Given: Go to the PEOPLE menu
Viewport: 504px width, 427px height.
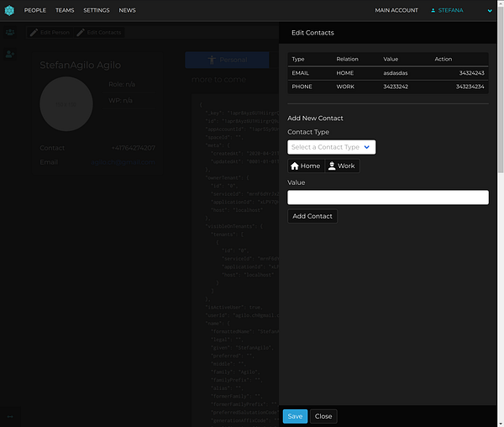Looking at the screenshot, I should point(35,11).
